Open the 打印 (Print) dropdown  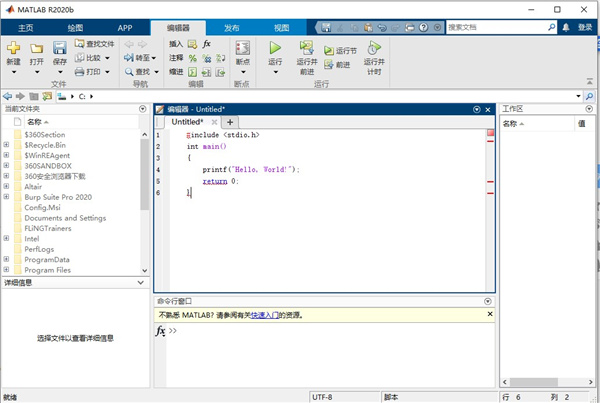108,72
